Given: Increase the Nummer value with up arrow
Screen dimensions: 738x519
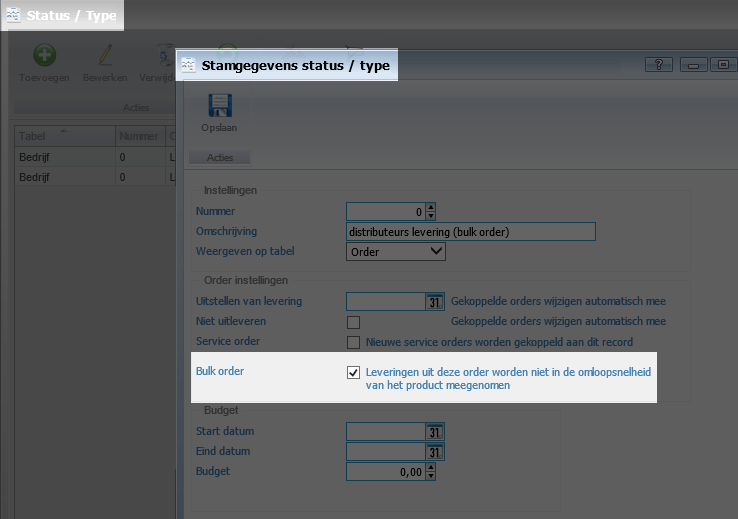Looking at the screenshot, I should (431, 207).
